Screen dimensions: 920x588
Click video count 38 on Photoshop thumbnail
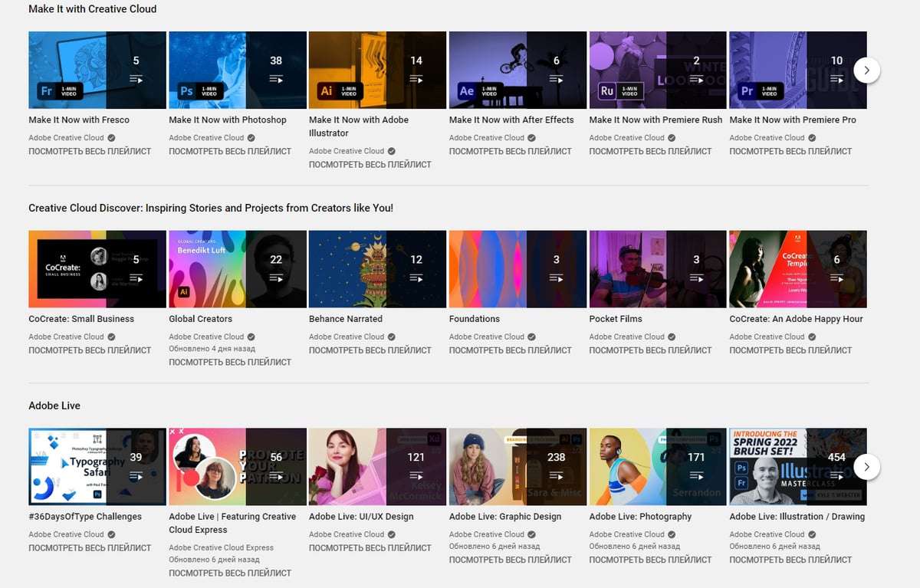pos(276,60)
